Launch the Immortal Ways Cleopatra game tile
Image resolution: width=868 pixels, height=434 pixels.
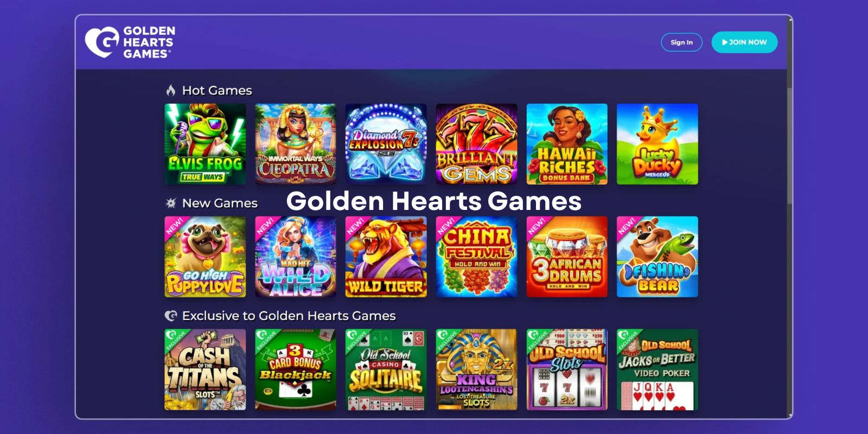[296, 144]
